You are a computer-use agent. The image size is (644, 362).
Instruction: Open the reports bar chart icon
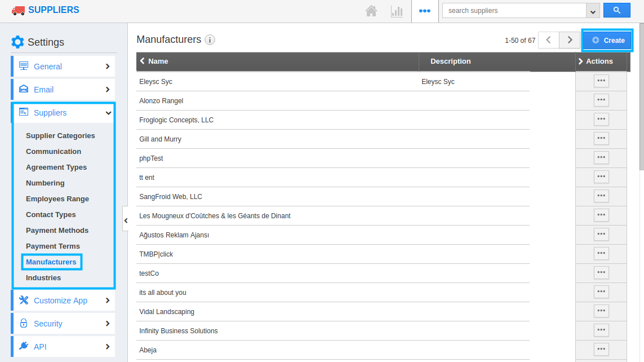click(x=397, y=11)
